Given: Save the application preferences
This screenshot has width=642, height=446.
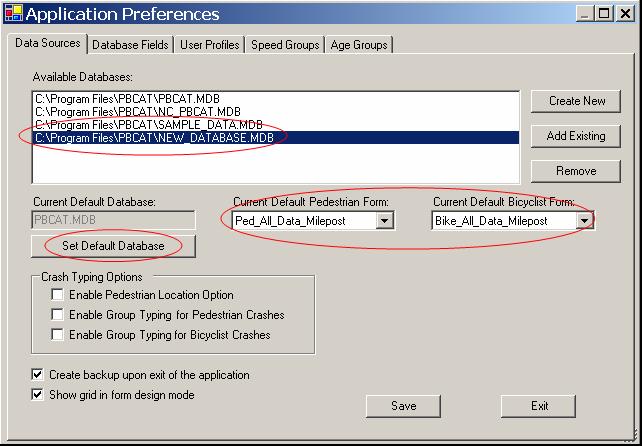Looking at the screenshot, I should tap(403, 406).
